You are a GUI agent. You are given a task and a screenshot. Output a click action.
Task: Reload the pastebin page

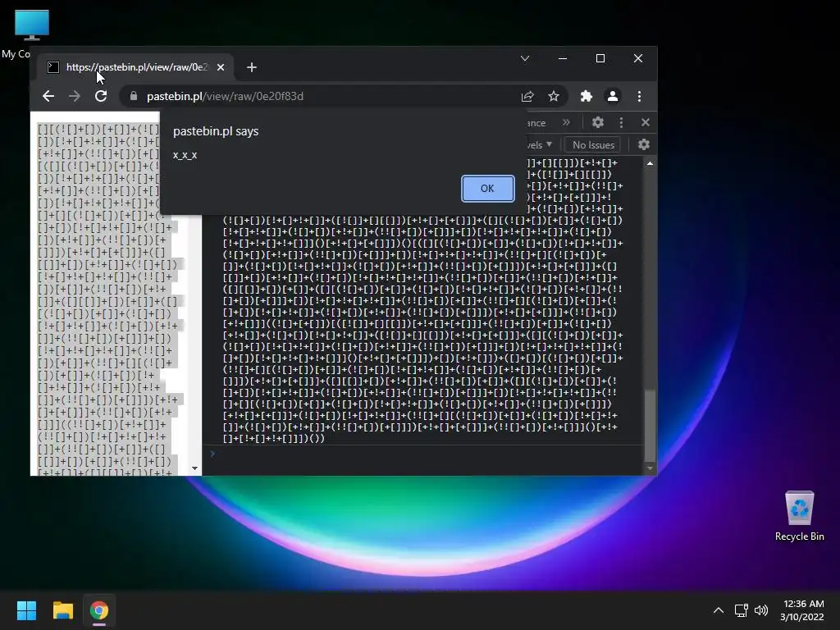[101, 97]
